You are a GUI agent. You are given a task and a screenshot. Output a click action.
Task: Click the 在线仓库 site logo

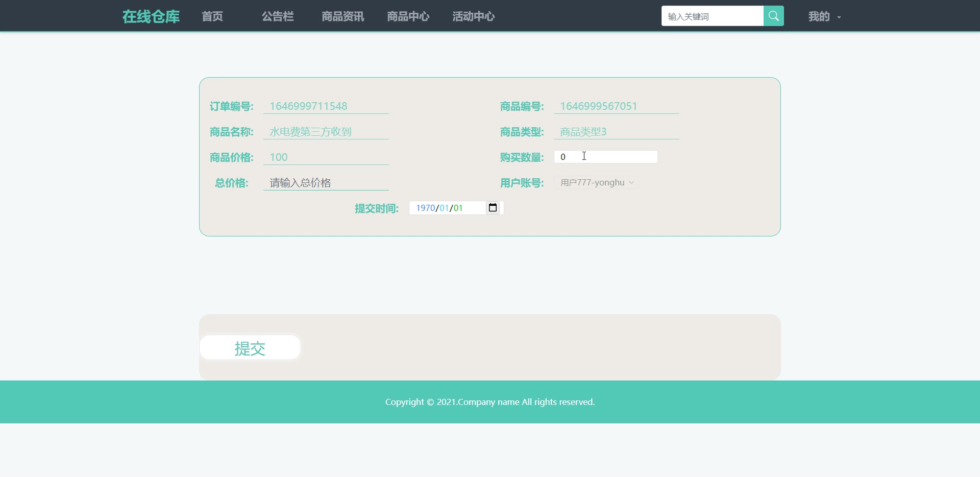pyautogui.click(x=151, y=17)
